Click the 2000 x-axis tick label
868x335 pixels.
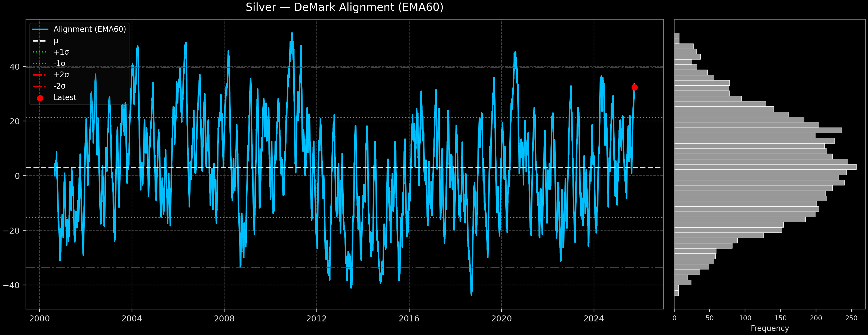39,319
